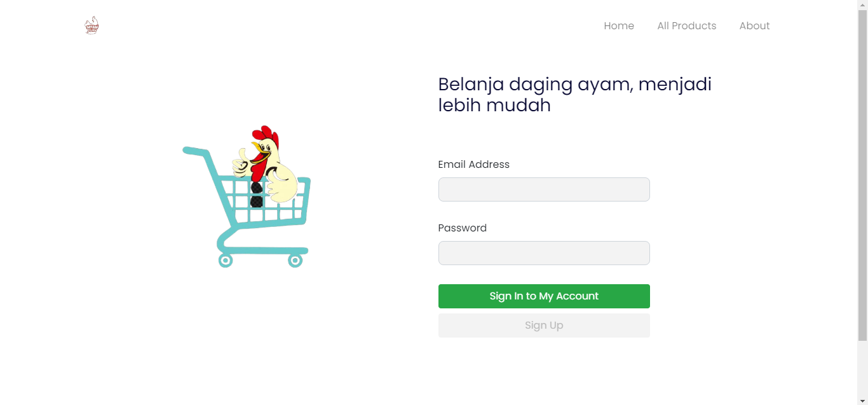The width and height of the screenshot is (868, 405).
Task: Click the vertical scrollbar thumb
Action: [862, 172]
